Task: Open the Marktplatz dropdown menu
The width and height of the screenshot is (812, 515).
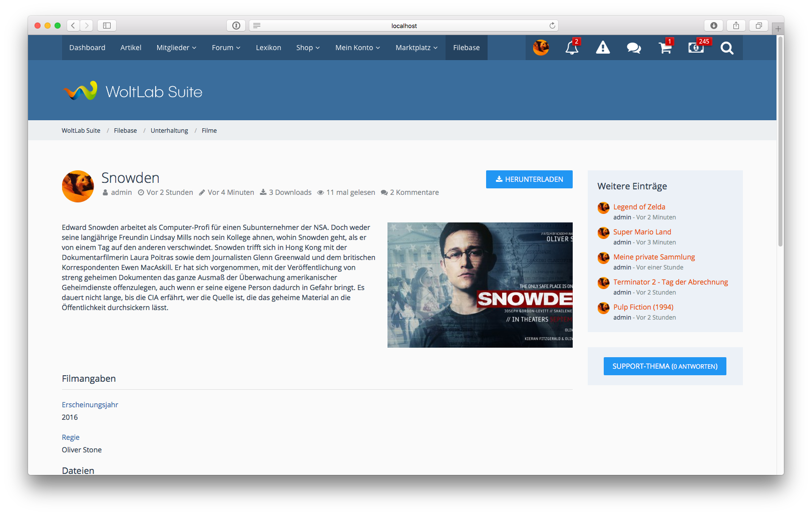Action: pyautogui.click(x=417, y=48)
